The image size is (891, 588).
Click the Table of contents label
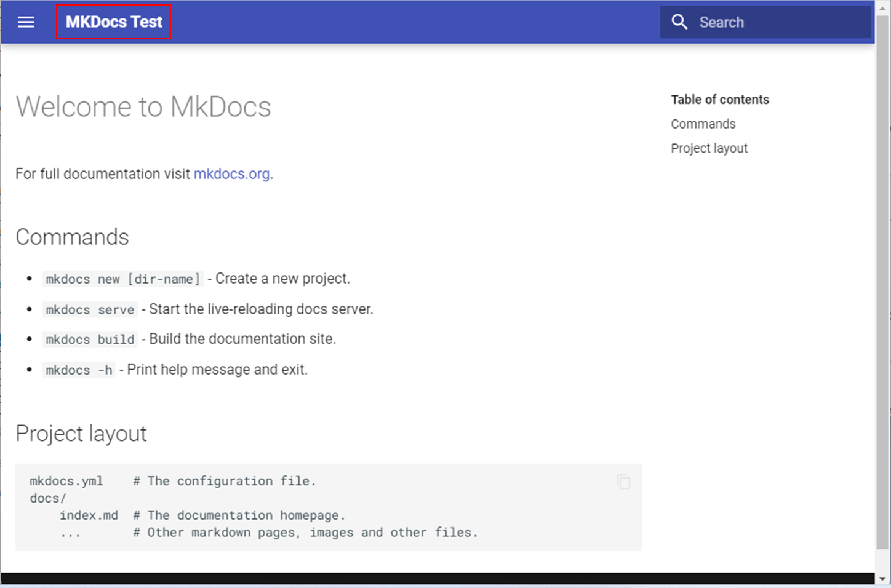(720, 99)
